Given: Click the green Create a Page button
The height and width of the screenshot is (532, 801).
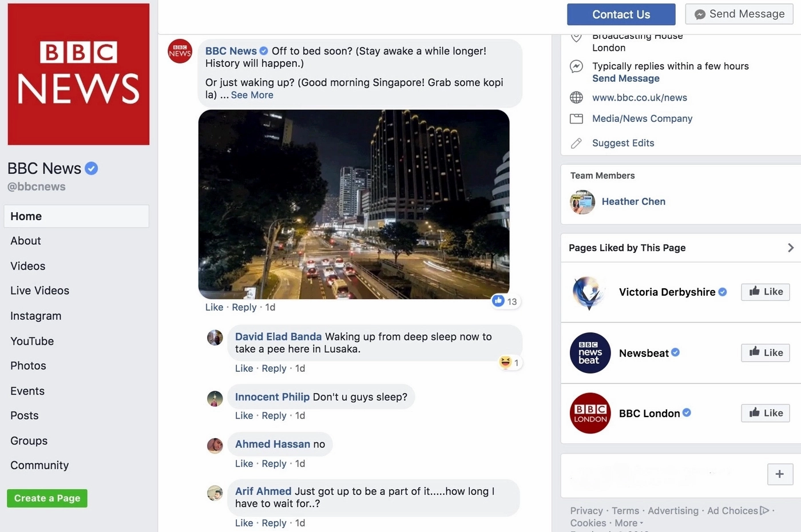Looking at the screenshot, I should (47, 498).
